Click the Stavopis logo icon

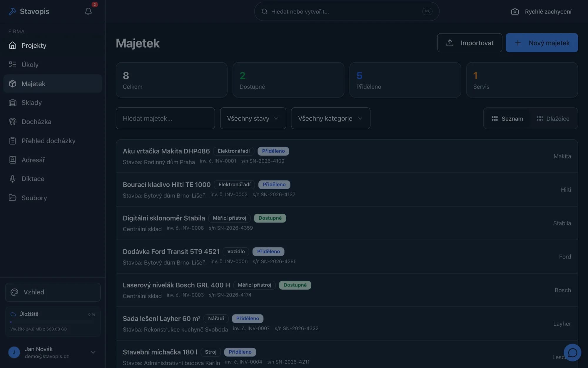12,11
